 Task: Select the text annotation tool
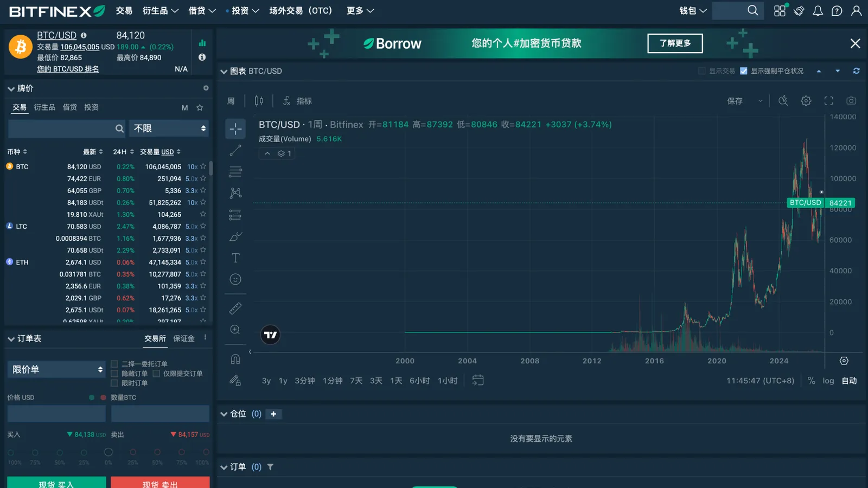[x=235, y=258]
